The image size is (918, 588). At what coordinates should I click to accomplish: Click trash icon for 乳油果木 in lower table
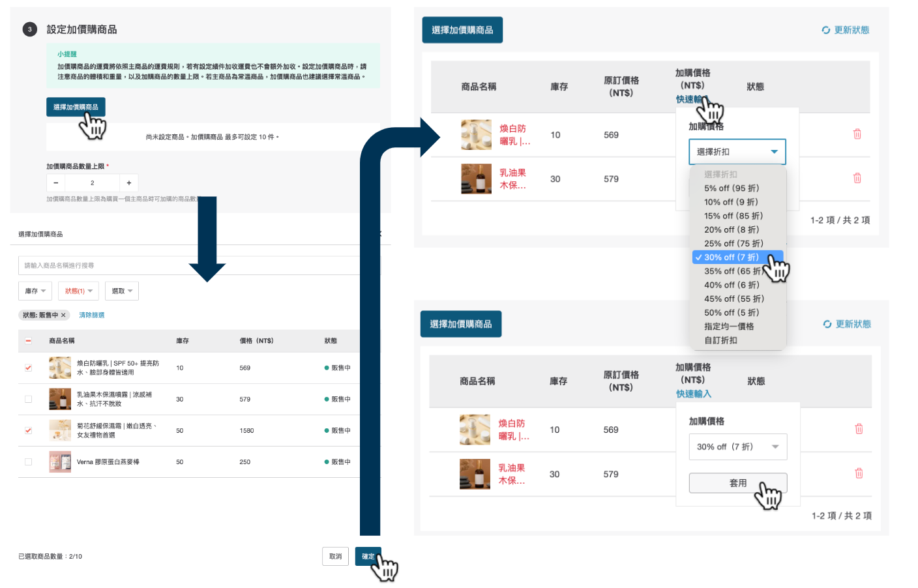coord(859,473)
